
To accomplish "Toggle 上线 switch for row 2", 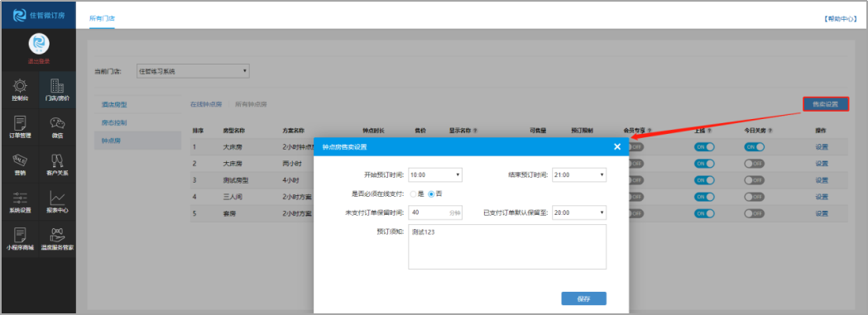I will click(x=704, y=164).
